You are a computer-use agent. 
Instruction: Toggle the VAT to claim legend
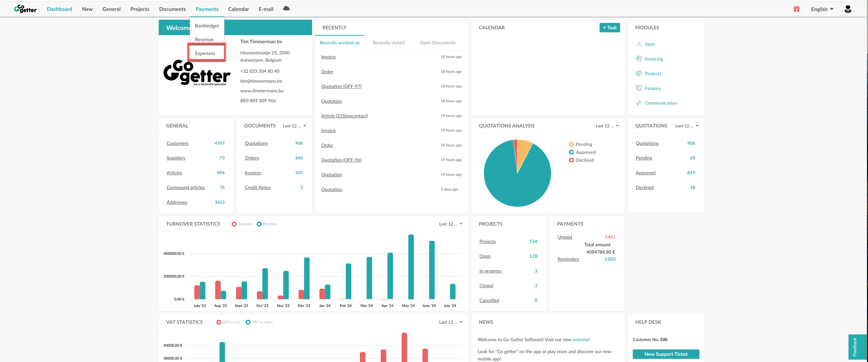pyautogui.click(x=259, y=322)
